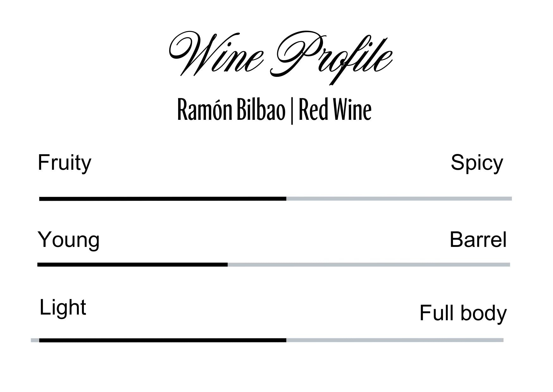This screenshot has width=553, height=392.
Task: Click gray unfilled part of Fruity–Spicy slider
Action: point(399,199)
